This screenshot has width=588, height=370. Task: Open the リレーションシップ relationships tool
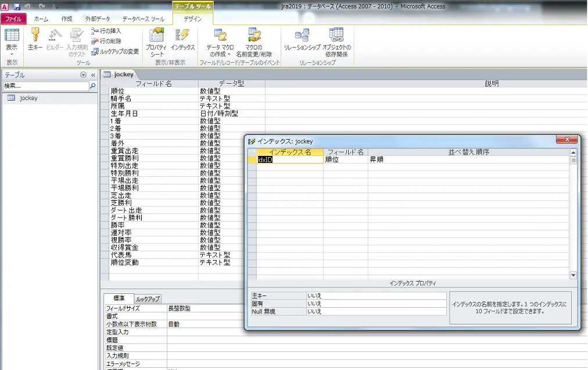click(x=302, y=39)
